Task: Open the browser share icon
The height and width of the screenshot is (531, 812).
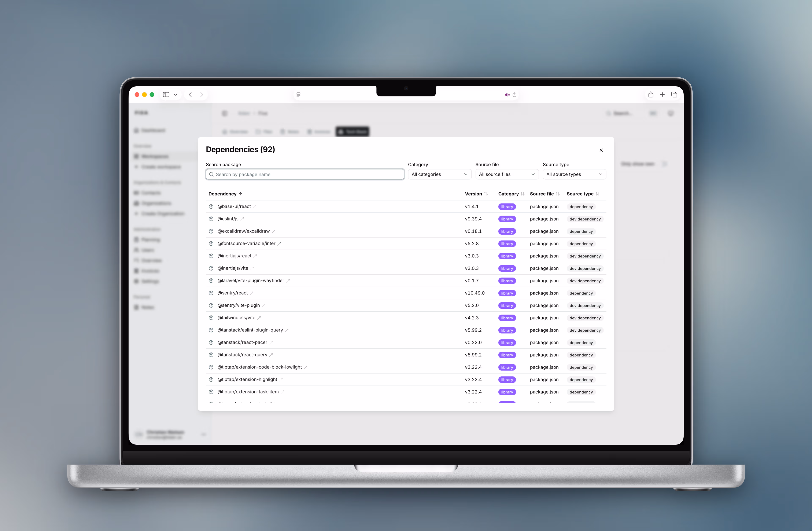Action: (651, 95)
